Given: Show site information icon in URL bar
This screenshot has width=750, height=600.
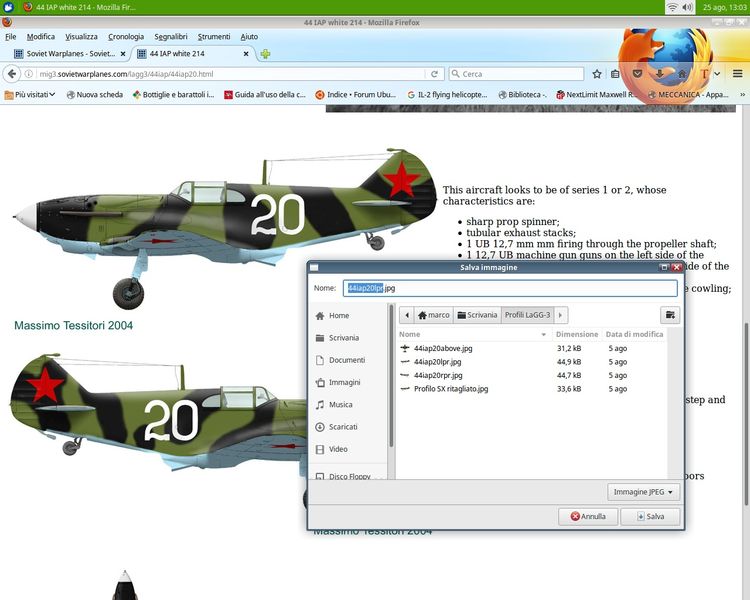Looking at the screenshot, I should coord(29,74).
